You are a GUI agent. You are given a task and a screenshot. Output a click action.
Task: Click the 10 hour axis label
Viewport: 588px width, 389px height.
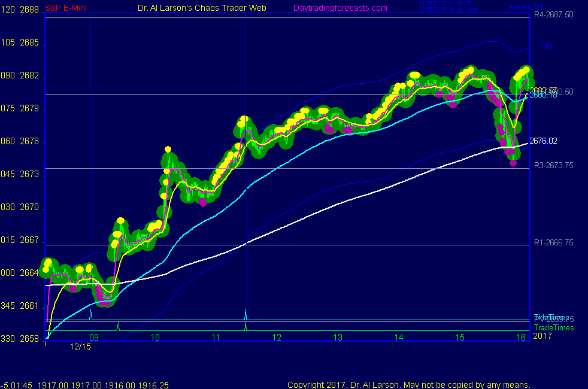click(x=155, y=338)
